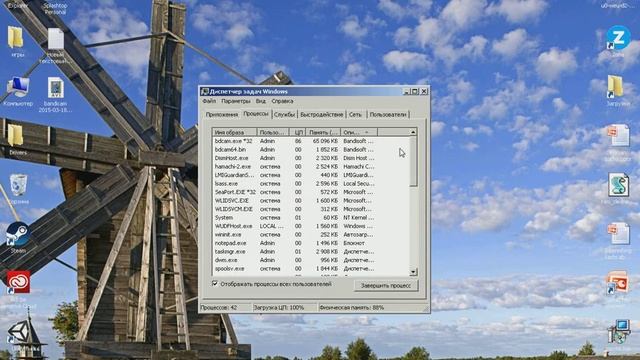640x360 pixels.
Task: Select the bdcam64.bin process row
Action: 311,149
